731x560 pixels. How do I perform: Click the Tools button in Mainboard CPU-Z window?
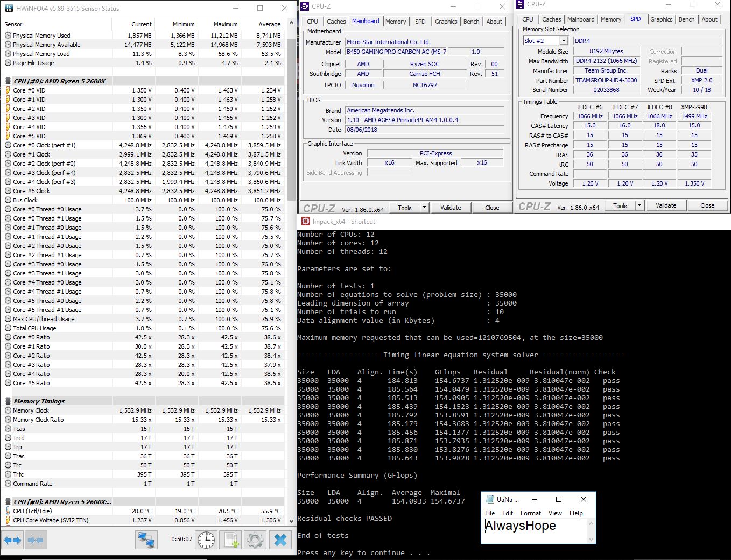[405, 208]
